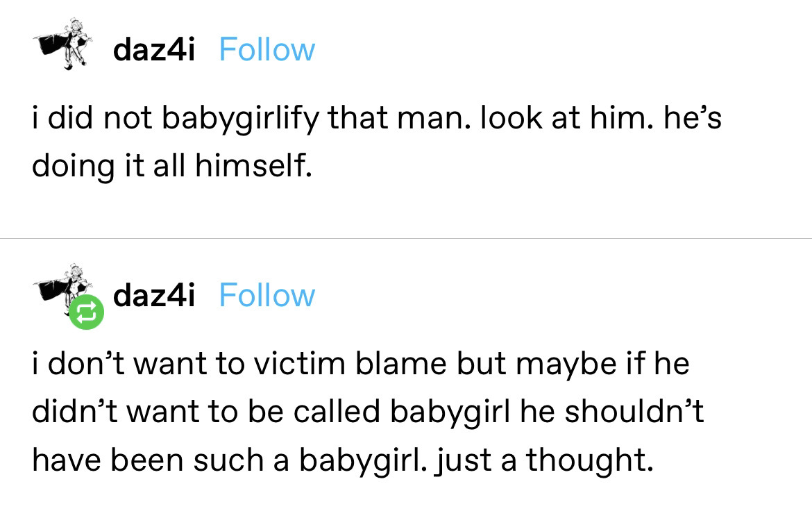This screenshot has width=812, height=527.
Task: Click the line starting 'didn't want to be called'
Action: click(x=368, y=412)
